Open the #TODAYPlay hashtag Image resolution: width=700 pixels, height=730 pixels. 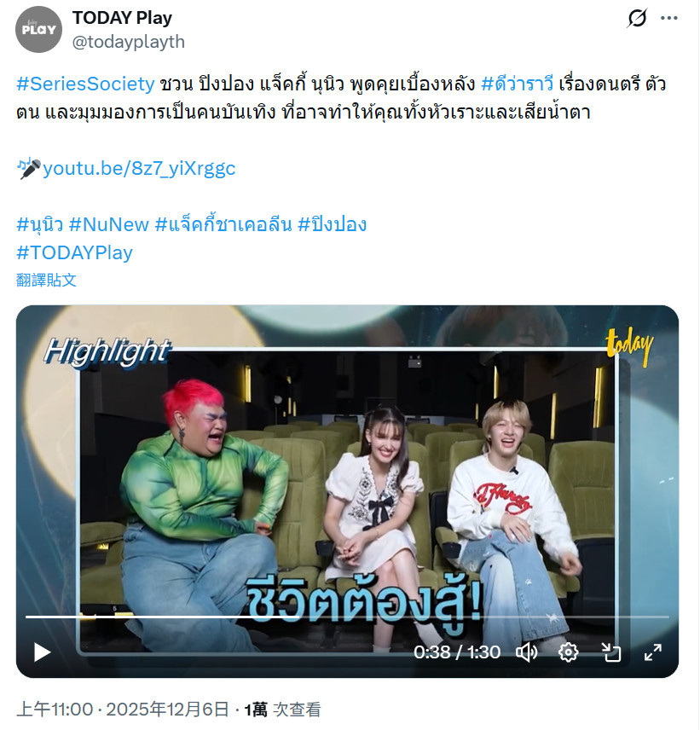pos(74,252)
